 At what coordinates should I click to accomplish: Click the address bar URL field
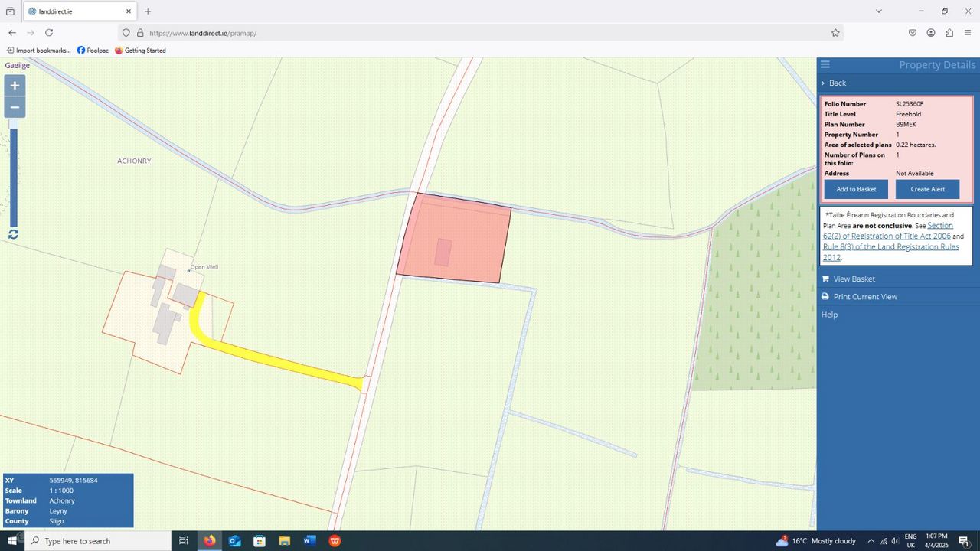click(486, 33)
